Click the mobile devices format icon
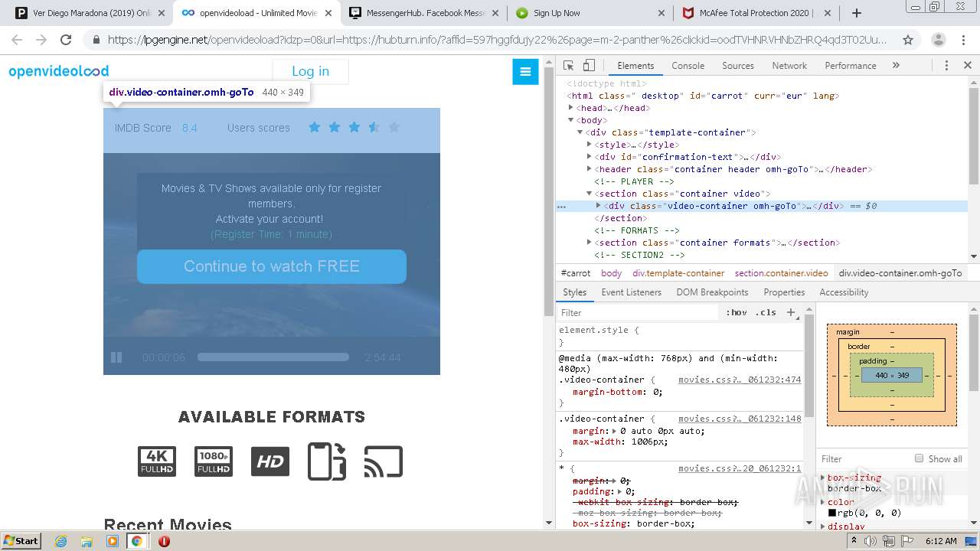 click(327, 461)
